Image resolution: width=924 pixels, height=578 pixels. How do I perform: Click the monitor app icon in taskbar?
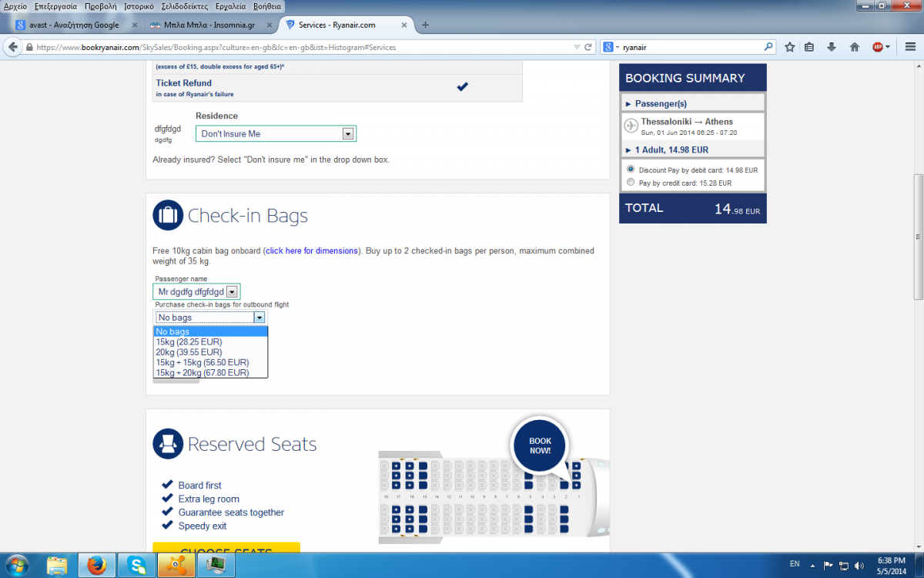point(215,566)
